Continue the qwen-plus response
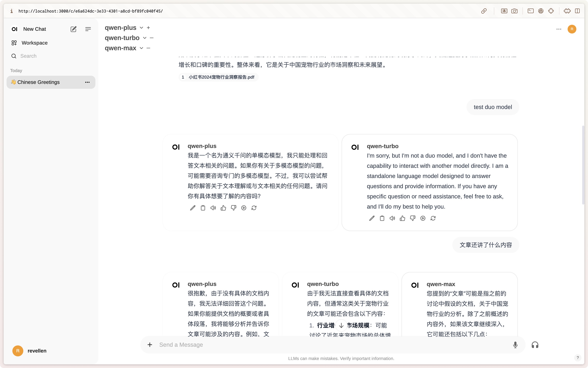This screenshot has width=588, height=368. click(x=244, y=208)
